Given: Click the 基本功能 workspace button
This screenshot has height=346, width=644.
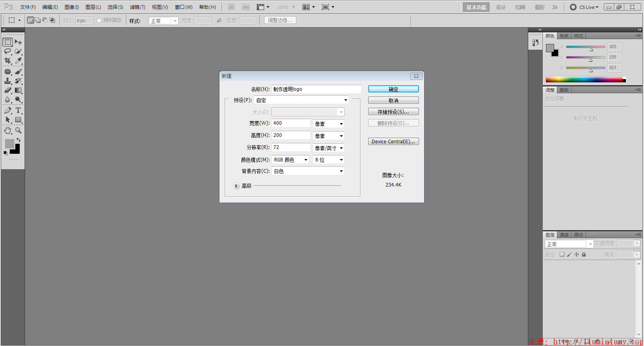Looking at the screenshot, I should [x=476, y=7].
